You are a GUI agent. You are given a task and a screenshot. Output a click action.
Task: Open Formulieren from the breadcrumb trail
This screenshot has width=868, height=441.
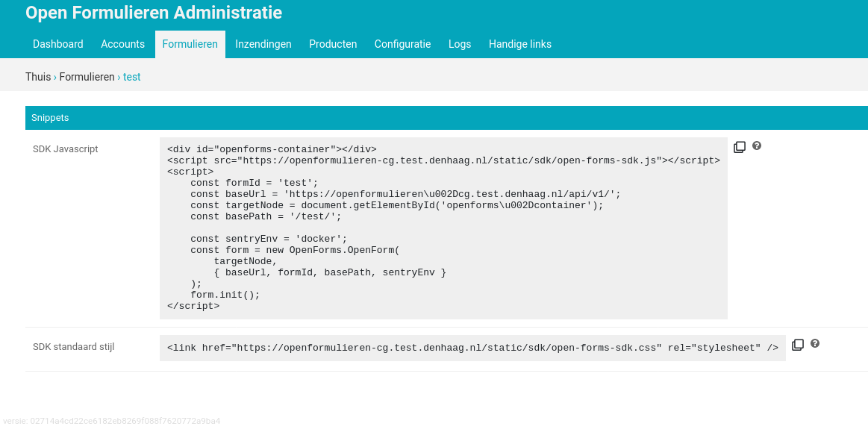click(87, 77)
